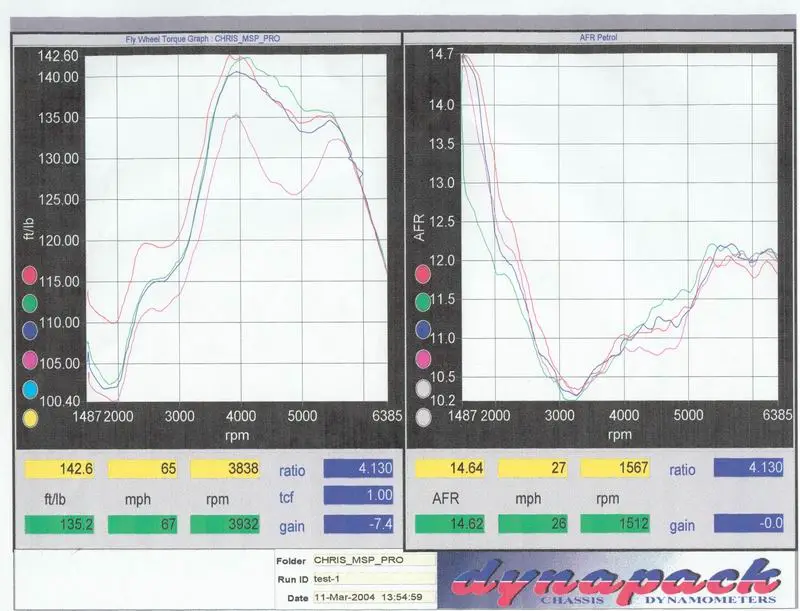Click the cyan run circle on torque graph
Image resolution: width=800 pixels, height=611 pixels.
point(31,390)
